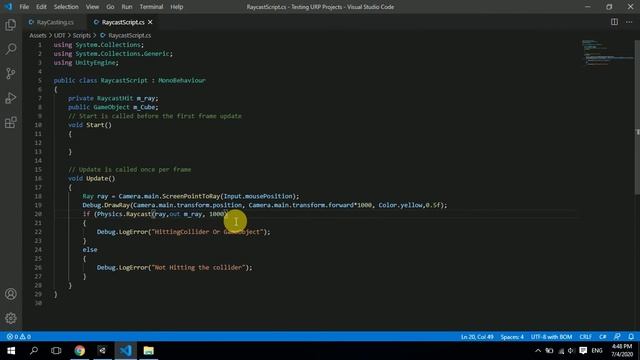Open the Accounts menu icon
This screenshot has height=360, width=640.
pos(11,294)
